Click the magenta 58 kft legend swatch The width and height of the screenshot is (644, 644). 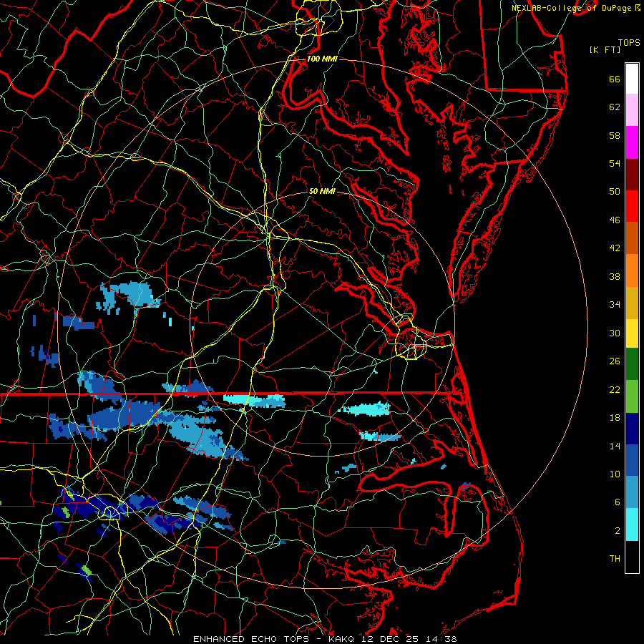click(x=632, y=142)
